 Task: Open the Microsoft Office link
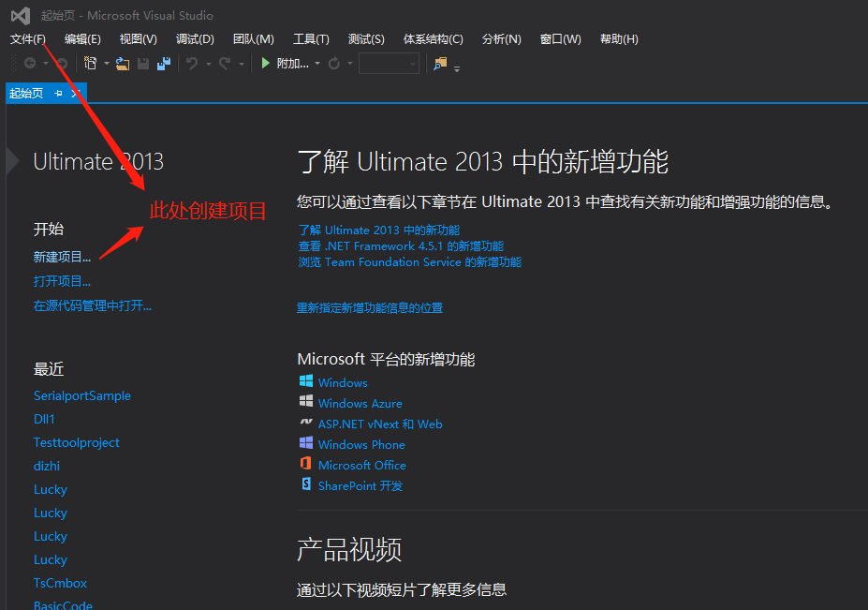click(362, 465)
